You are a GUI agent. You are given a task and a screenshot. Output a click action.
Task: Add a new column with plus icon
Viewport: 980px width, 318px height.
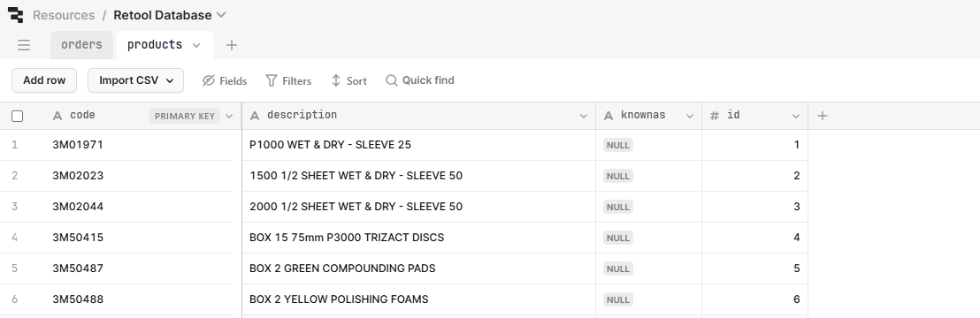coord(823,116)
